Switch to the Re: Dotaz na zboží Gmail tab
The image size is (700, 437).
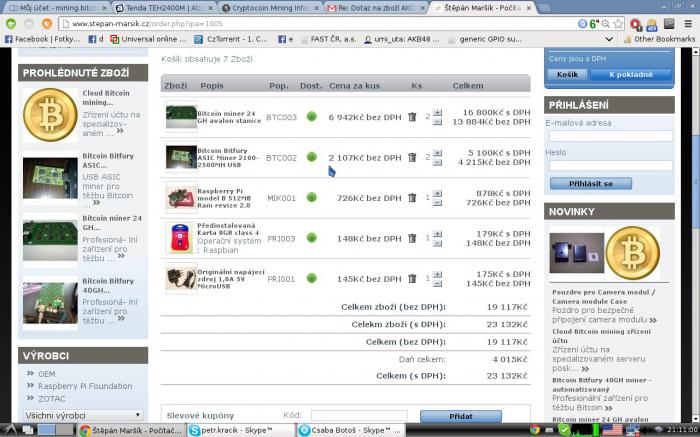(x=375, y=8)
